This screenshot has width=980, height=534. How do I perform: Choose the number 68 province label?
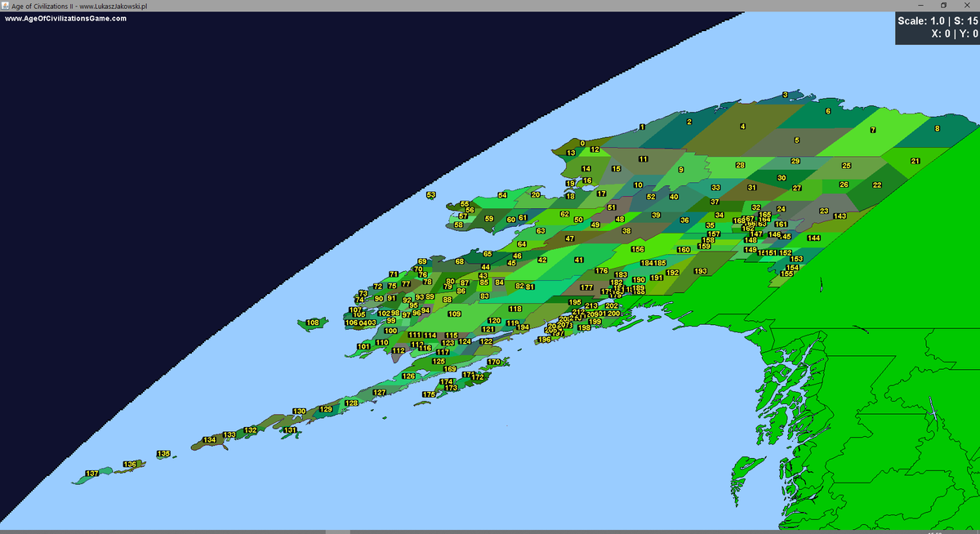[460, 261]
